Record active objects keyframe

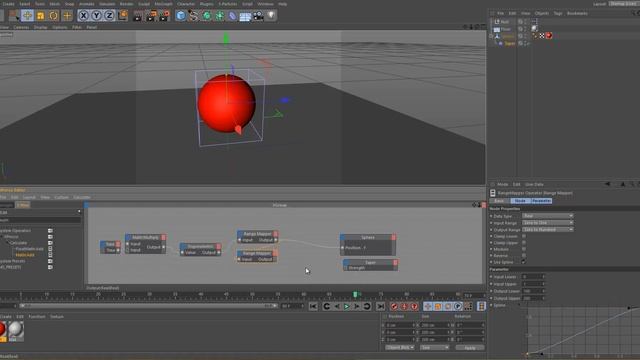[394, 306]
